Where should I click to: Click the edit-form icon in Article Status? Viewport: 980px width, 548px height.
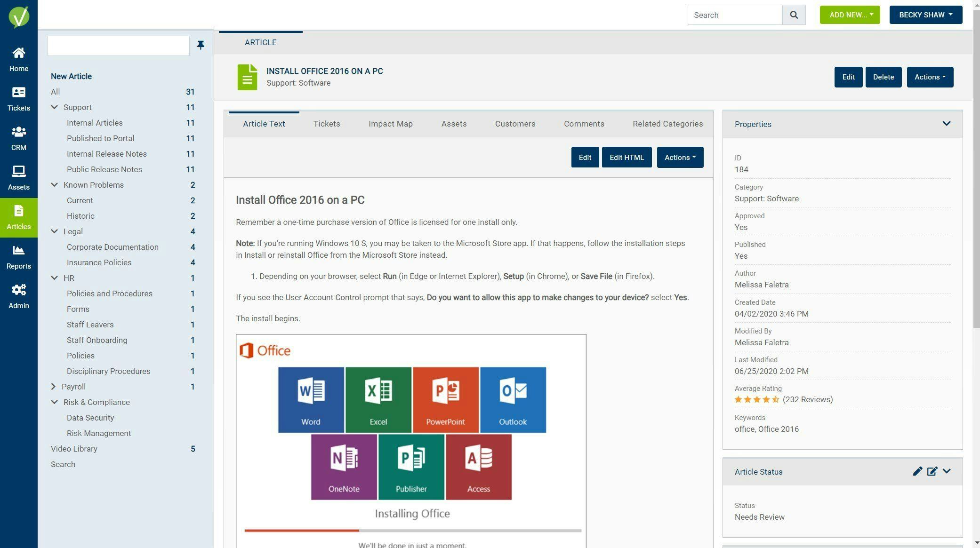(x=932, y=471)
